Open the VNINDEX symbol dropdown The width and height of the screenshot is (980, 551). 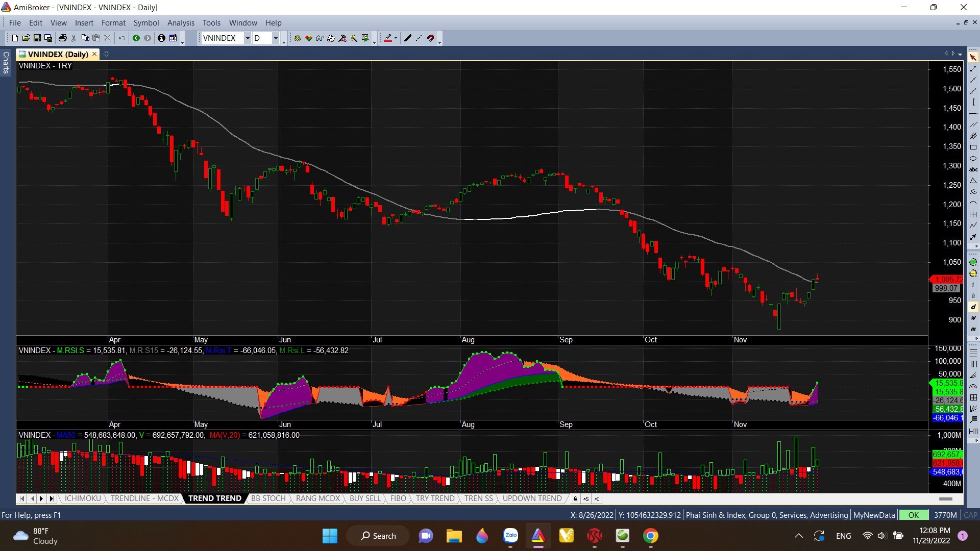[x=248, y=38]
